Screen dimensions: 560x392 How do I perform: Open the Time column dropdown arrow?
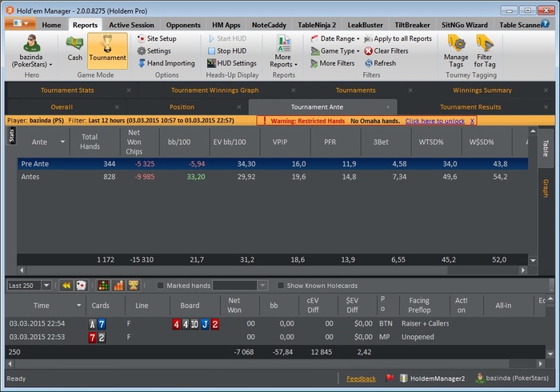point(79,306)
